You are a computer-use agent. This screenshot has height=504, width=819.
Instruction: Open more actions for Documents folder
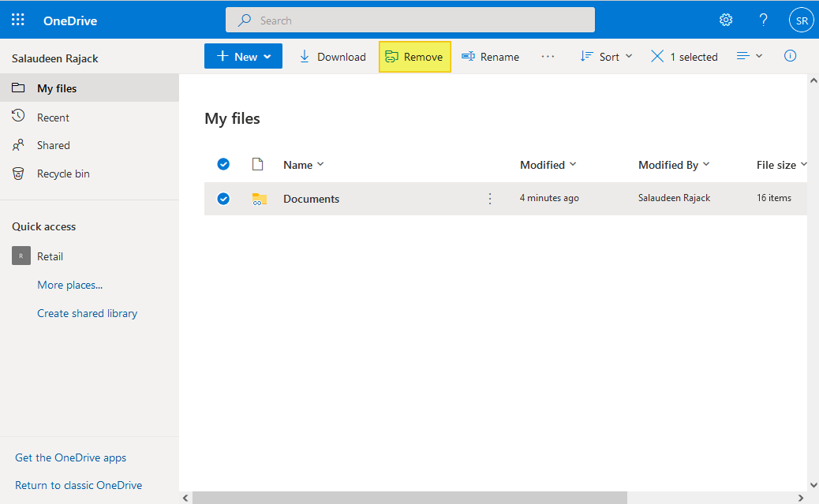coord(490,198)
